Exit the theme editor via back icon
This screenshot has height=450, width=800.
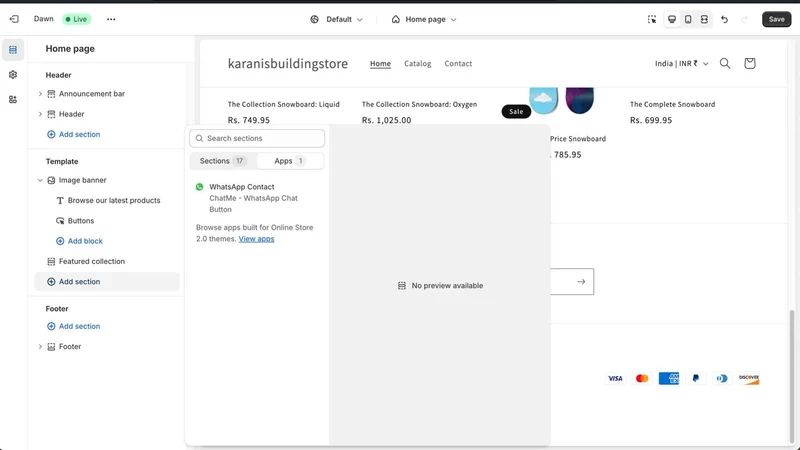point(14,19)
